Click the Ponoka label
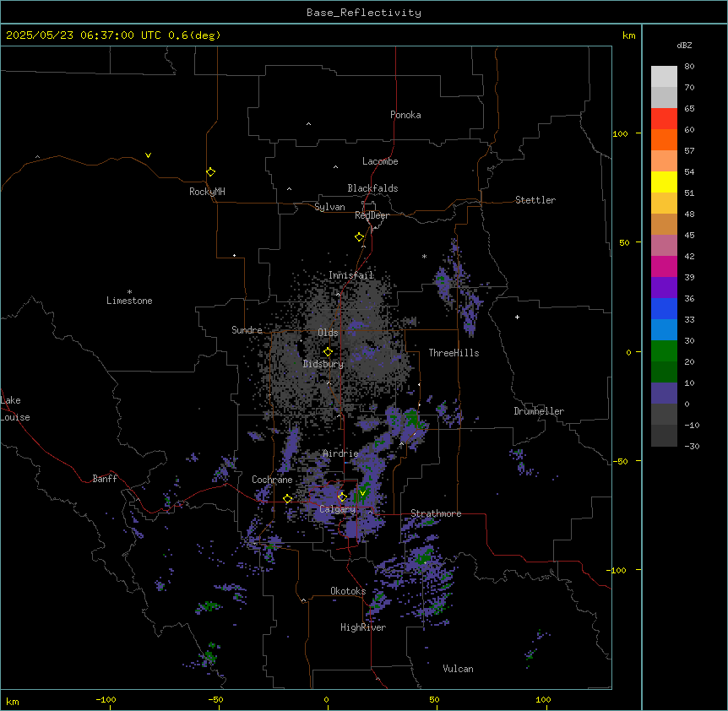The image size is (728, 711). tap(405, 115)
